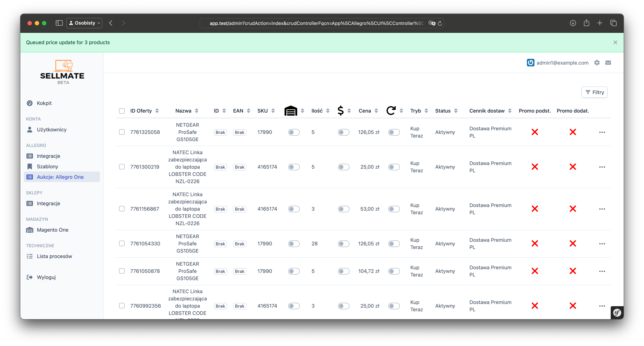Click Promo podst. red X for 7761325058
The height and width of the screenshot is (346, 644).
[535, 132]
